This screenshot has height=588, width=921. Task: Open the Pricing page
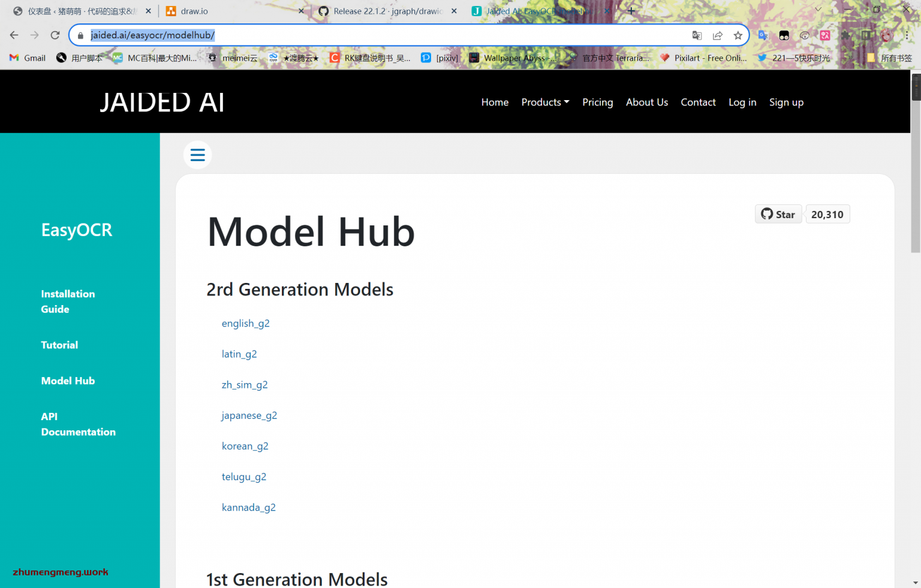tap(598, 102)
